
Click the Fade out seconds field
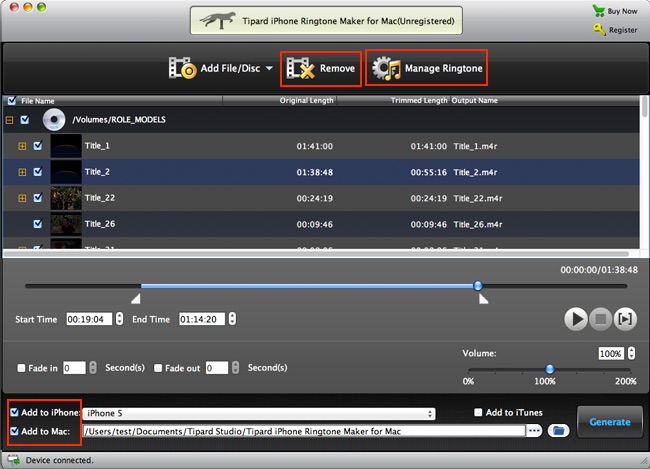217,368
